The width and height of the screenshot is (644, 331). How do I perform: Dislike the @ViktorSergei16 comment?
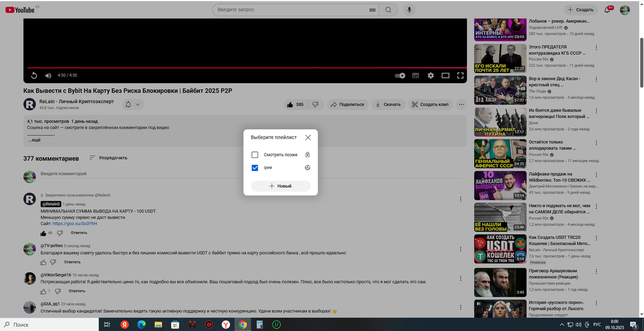click(x=58, y=291)
